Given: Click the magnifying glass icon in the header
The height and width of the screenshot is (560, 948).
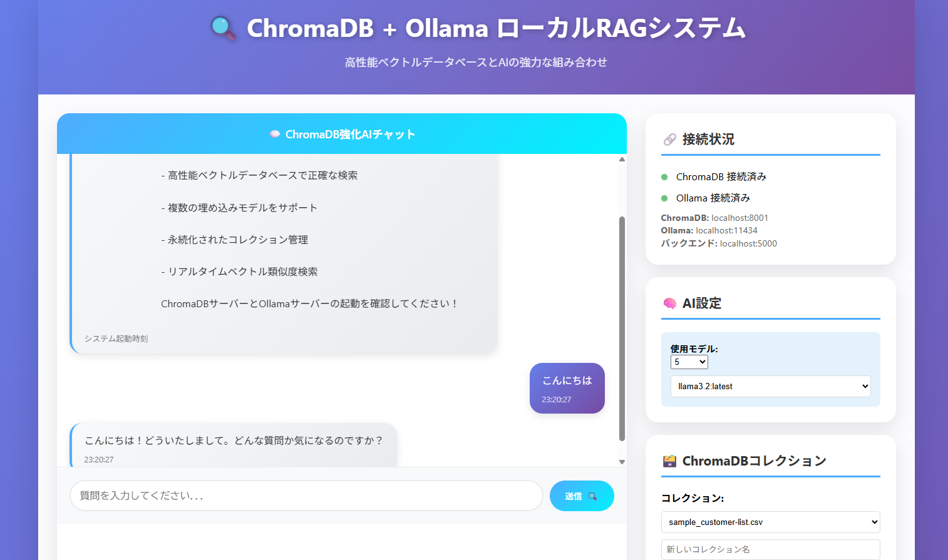Looking at the screenshot, I should coord(224,28).
